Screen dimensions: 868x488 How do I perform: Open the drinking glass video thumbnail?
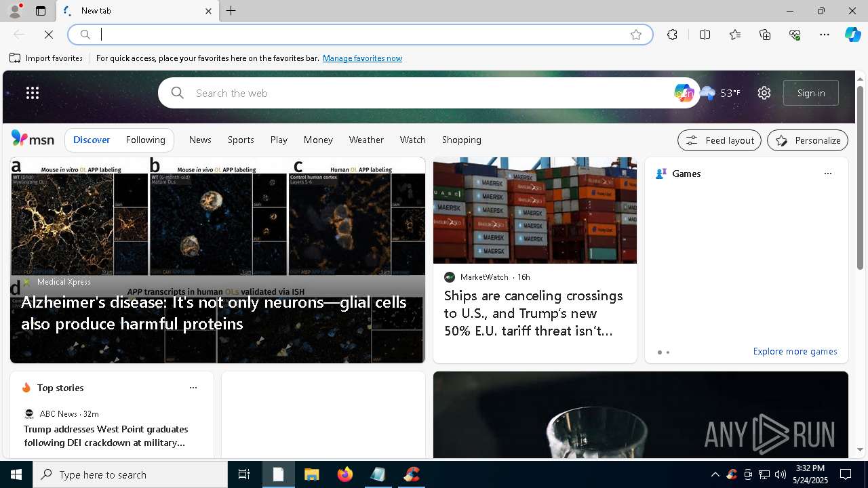coord(641,415)
